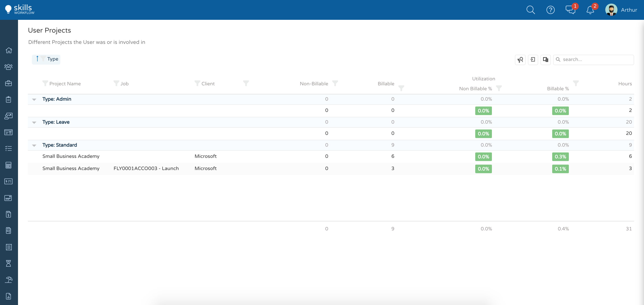Open the Project Name column filter
This screenshot has height=305, width=644.
(45, 83)
